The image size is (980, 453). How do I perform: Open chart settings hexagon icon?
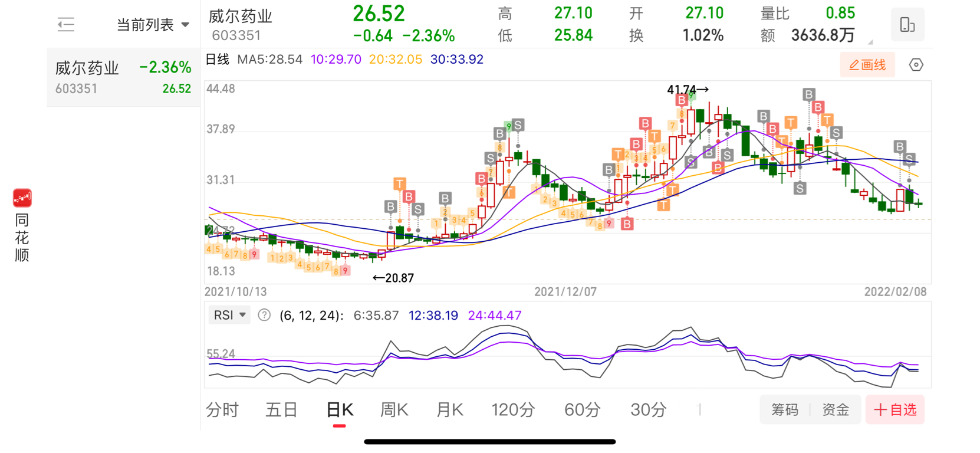click(x=916, y=65)
